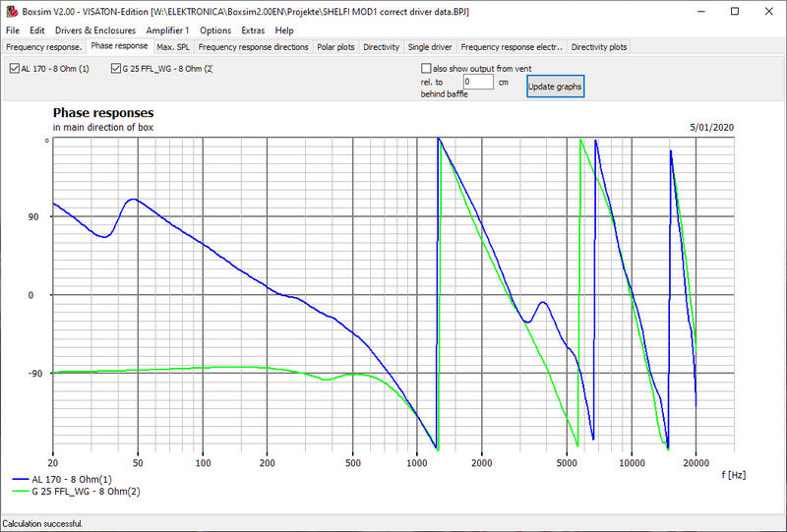Switch to Frequency response tab
The image size is (787, 532).
(x=43, y=46)
